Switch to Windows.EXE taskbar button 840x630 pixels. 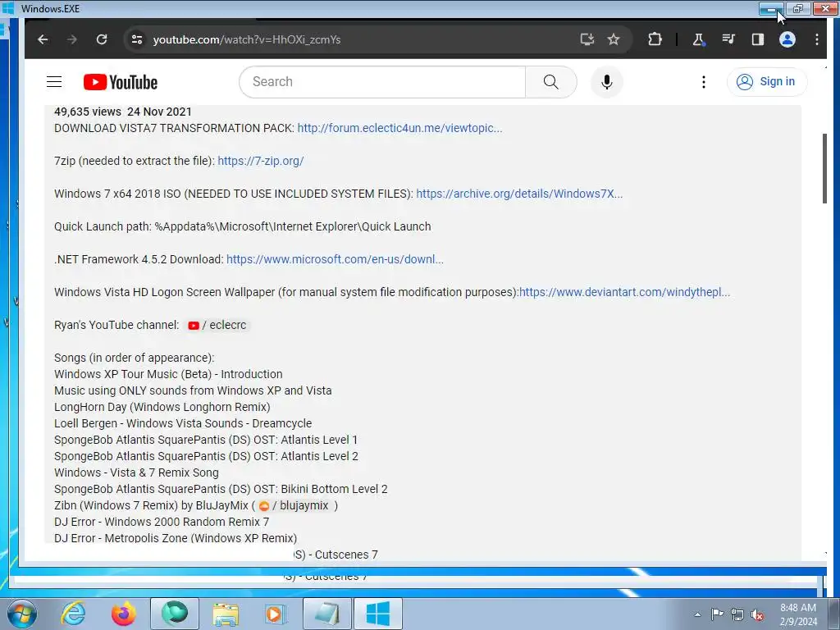pos(377,614)
